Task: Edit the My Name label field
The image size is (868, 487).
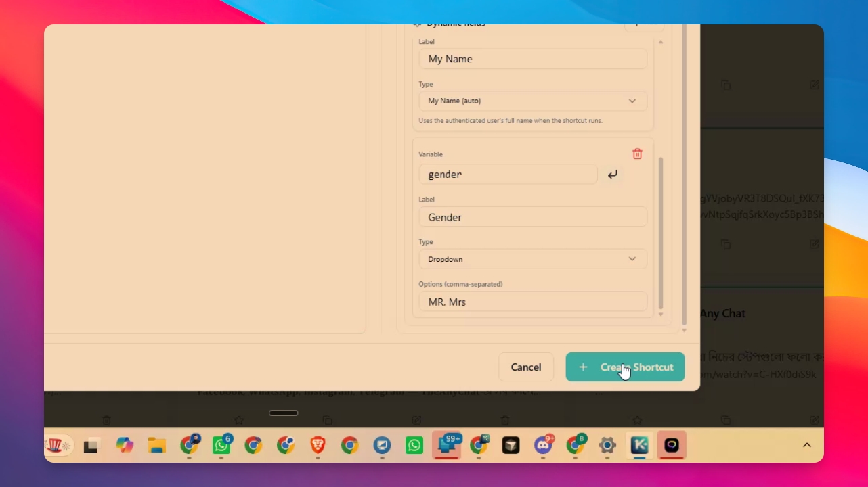Action: 533,59
